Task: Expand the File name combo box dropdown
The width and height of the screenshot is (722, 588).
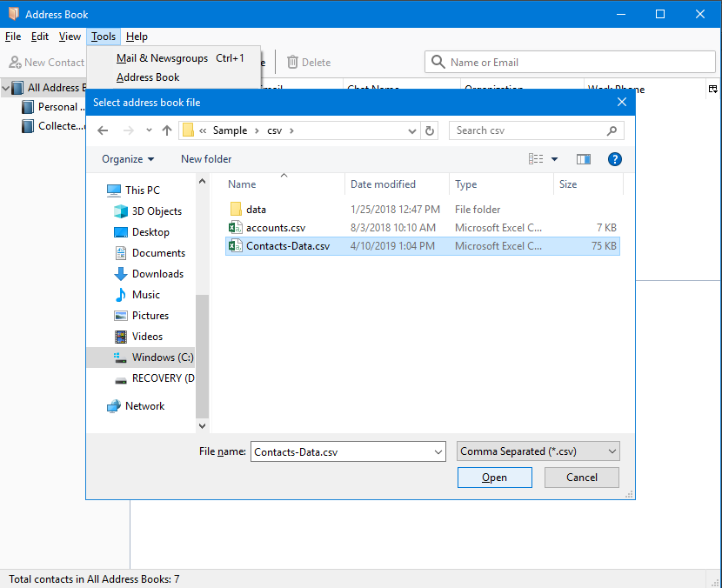Action: 438,452
